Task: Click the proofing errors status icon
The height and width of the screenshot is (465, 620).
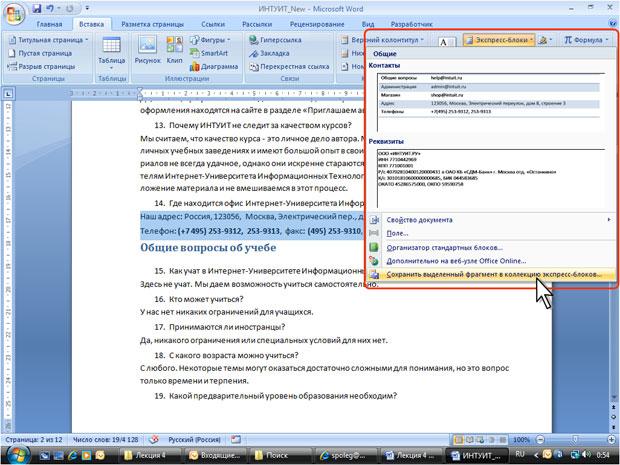Action: pos(154,439)
